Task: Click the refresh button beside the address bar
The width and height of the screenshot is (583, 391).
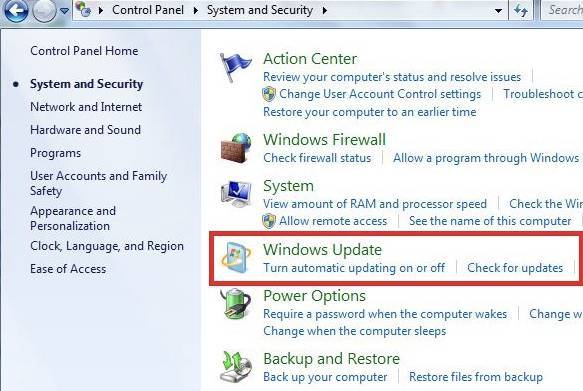Action: tap(521, 10)
